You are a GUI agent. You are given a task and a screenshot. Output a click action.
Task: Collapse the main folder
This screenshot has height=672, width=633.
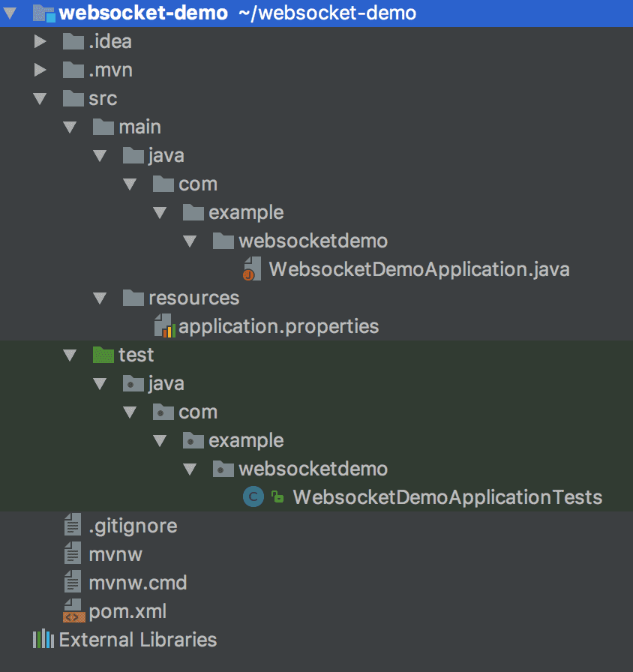pyautogui.click(x=70, y=127)
